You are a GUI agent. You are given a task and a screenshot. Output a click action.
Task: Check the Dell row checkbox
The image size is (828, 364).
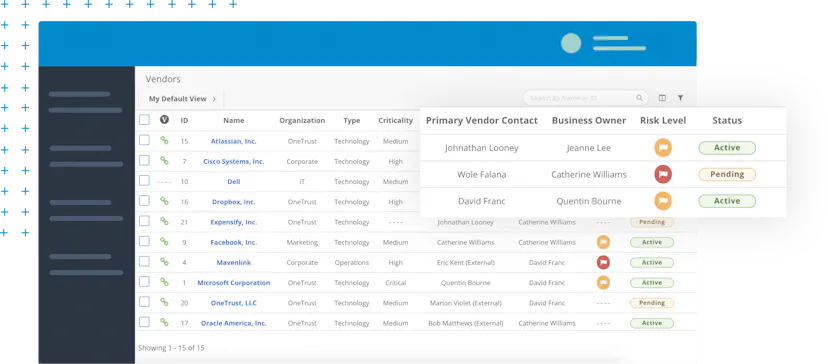(x=144, y=180)
